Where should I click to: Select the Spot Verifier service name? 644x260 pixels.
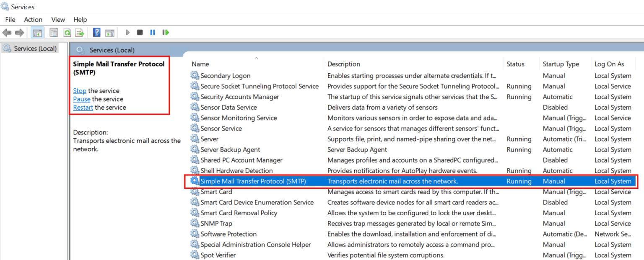(x=218, y=255)
